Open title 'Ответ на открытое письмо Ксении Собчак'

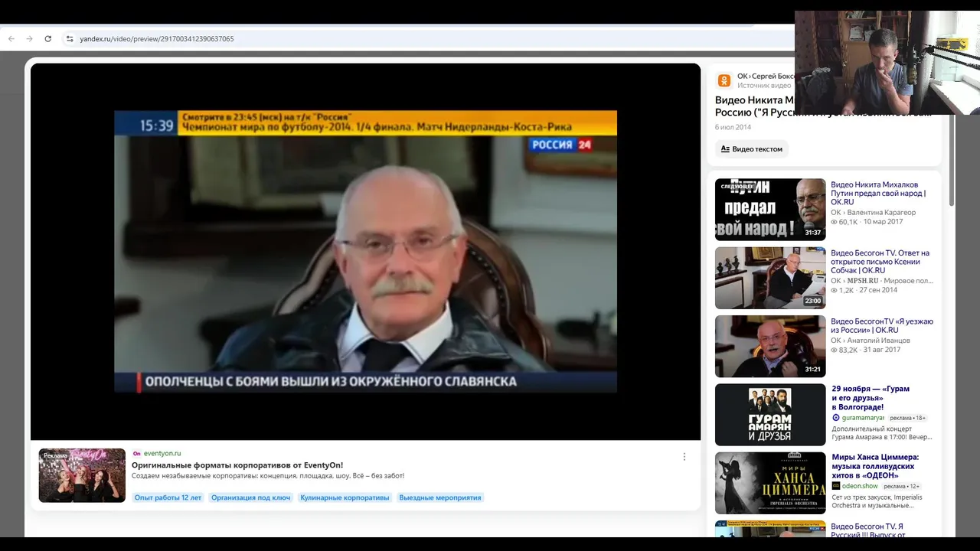(x=880, y=262)
